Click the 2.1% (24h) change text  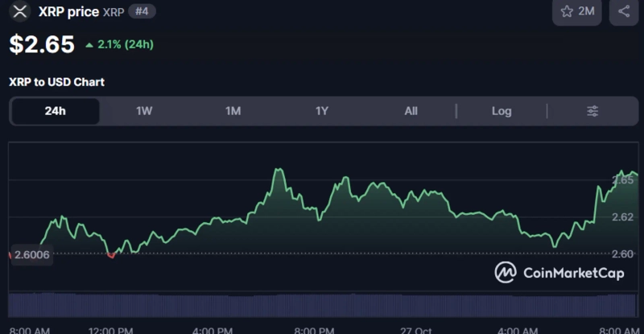125,45
